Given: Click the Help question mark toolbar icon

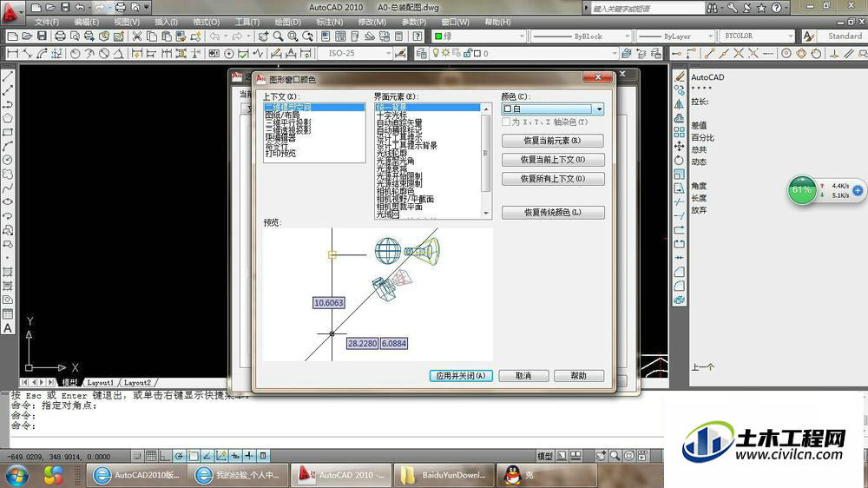Looking at the screenshot, I should [x=418, y=36].
